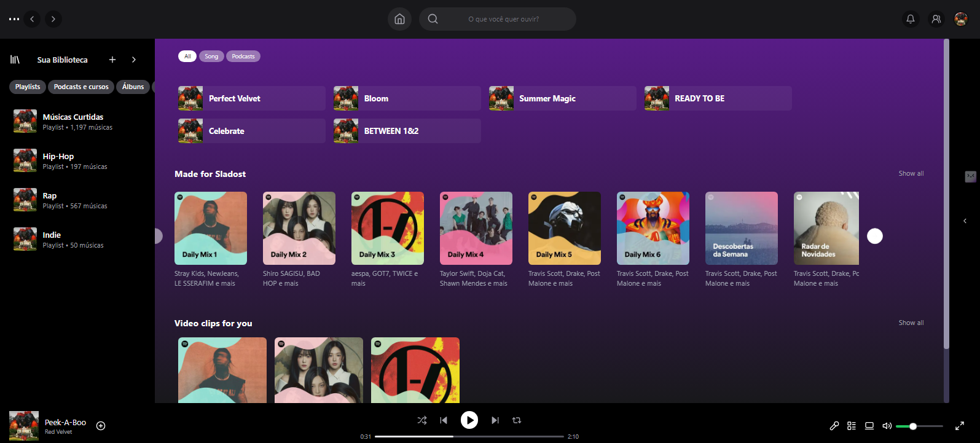Open the friends activity icon
Viewport: 980px width, 443px height.
coord(936,19)
